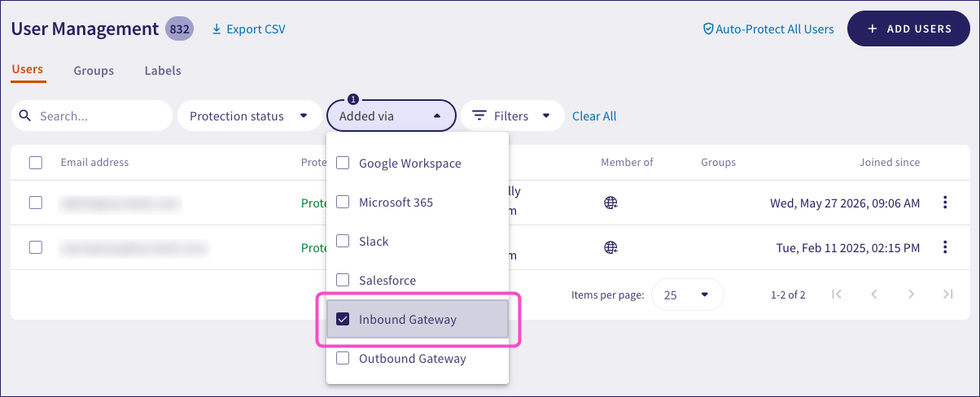Click the Auto-Protect shield icon
980x397 pixels.
tap(708, 29)
